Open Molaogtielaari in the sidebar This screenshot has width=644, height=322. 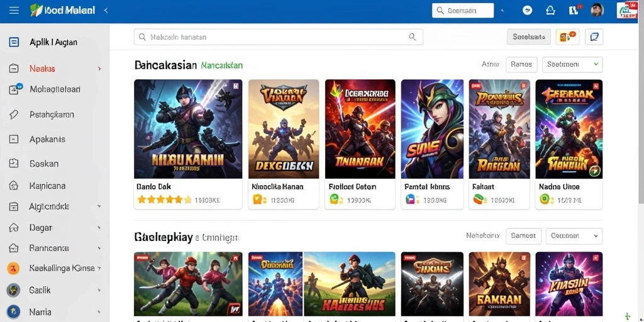pos(55,89)
